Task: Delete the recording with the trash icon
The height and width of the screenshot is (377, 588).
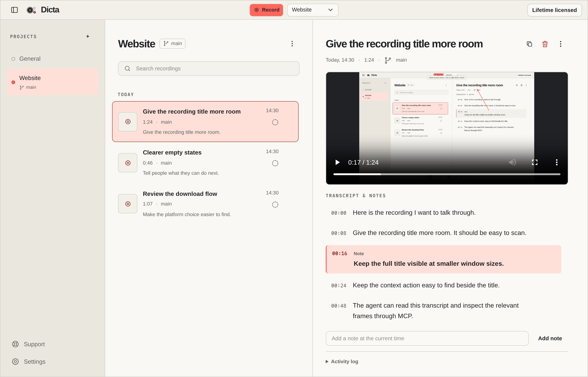Action: pos(545,44)
